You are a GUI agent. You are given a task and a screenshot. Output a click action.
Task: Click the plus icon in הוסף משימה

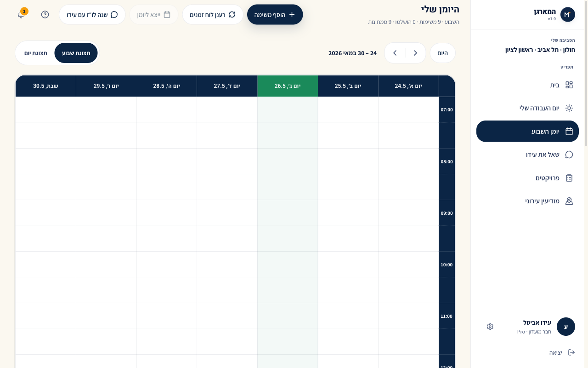[x=292, y=15]
